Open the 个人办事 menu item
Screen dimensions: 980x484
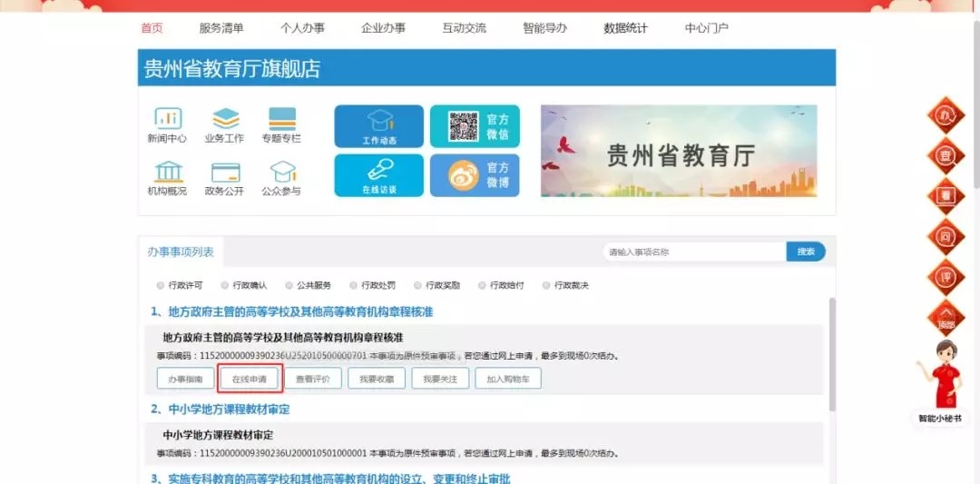[302, 28]
